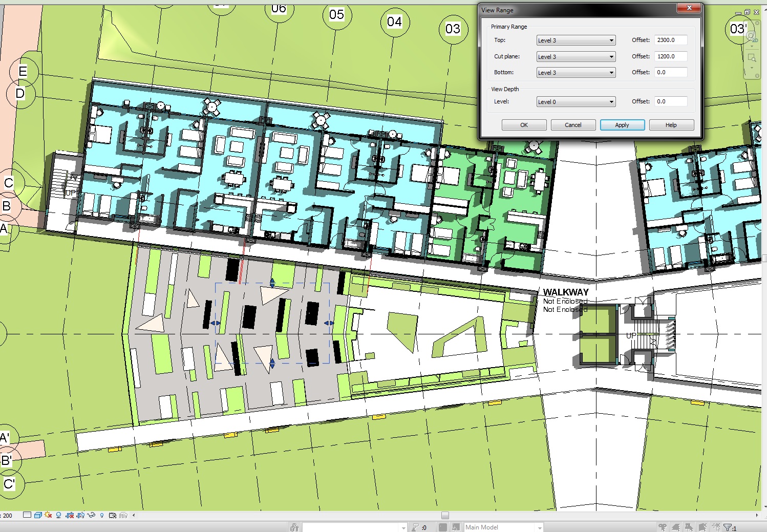Click the horizontal scrollbar thumb
This screenshot has width=767, height=532.
pos(445,516)
